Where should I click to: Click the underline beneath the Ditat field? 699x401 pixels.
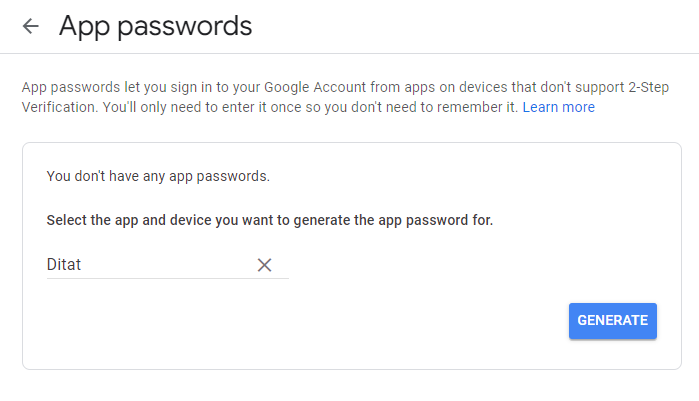point(167,278)
